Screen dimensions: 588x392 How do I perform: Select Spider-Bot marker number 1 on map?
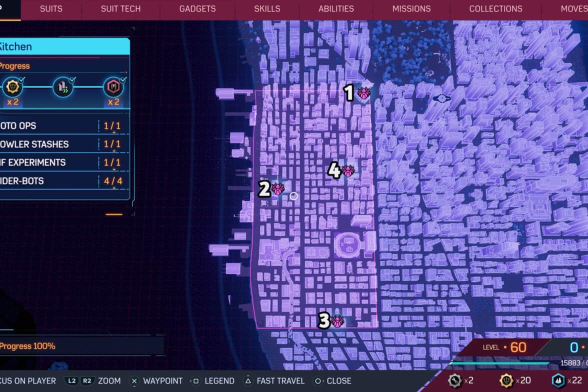click(363, 93)
